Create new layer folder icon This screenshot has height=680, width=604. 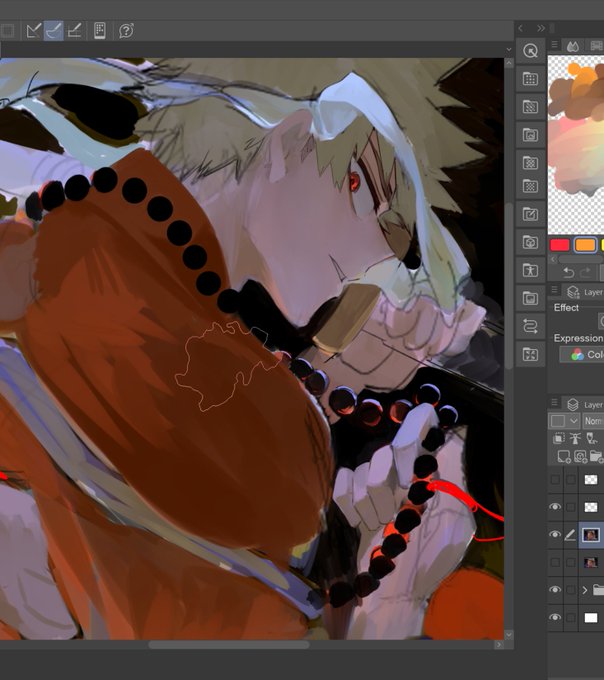point(597,456)
